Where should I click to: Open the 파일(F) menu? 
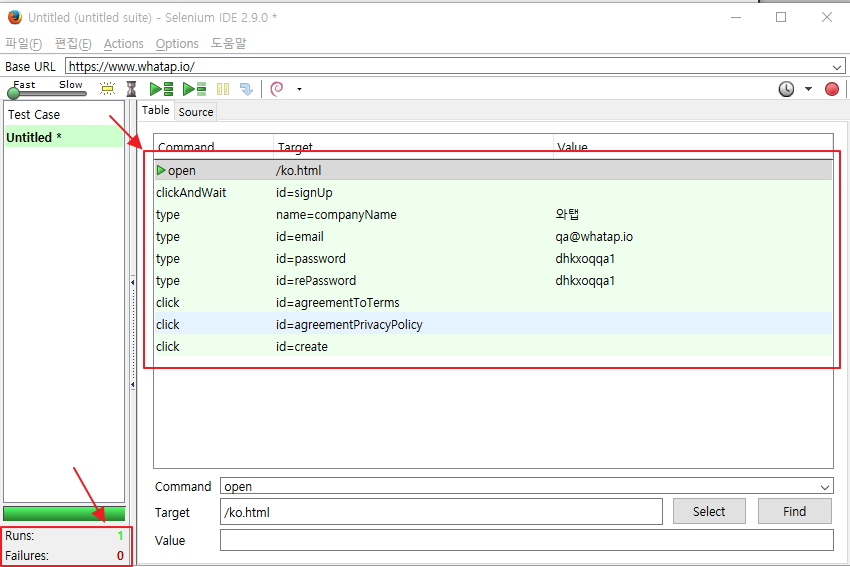[23, 43]
